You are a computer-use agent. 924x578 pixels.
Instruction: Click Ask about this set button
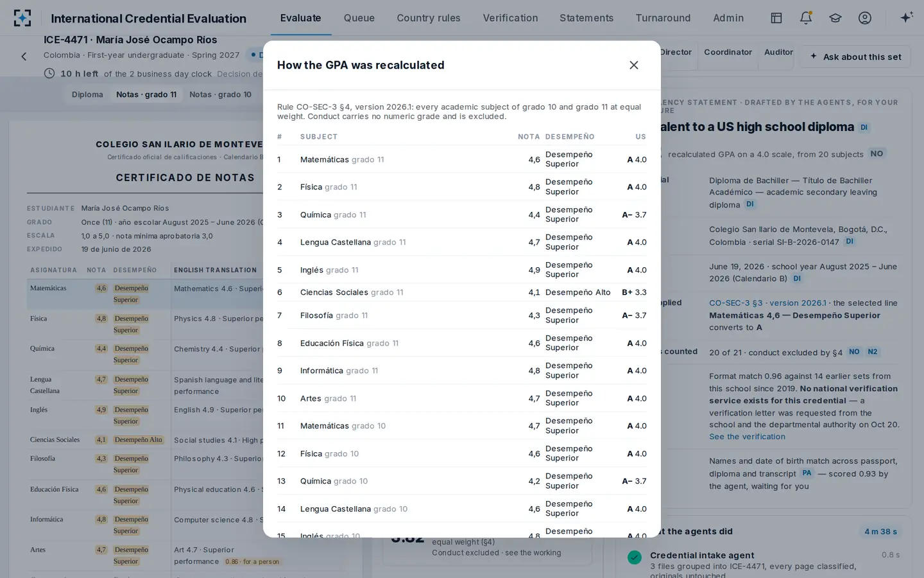[x=855, y=57]
